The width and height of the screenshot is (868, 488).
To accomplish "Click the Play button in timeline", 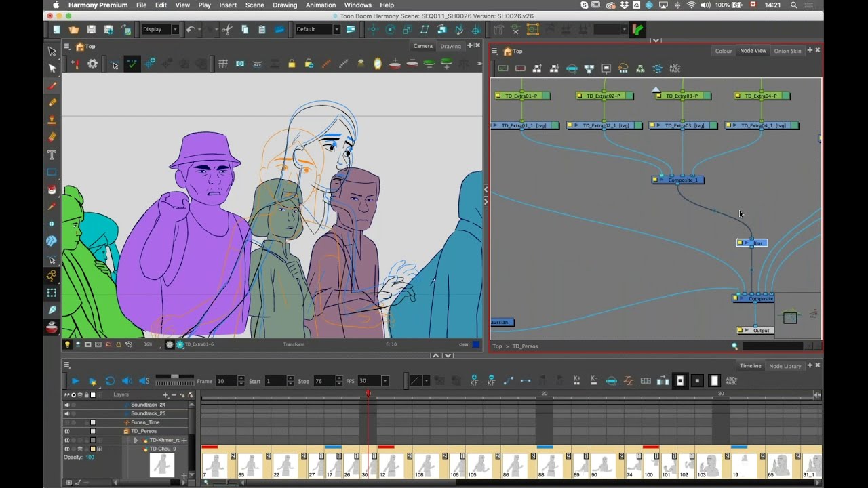I will point(75,381).
